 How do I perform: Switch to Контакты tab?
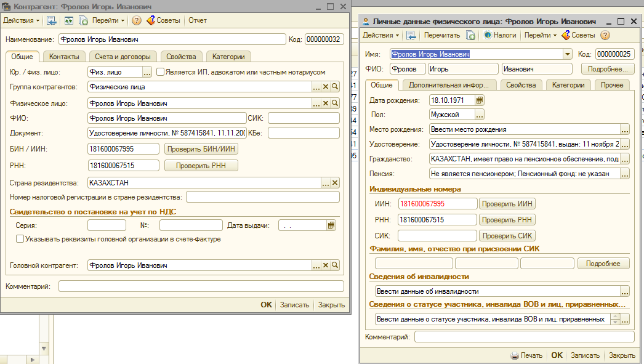(64, 57)
